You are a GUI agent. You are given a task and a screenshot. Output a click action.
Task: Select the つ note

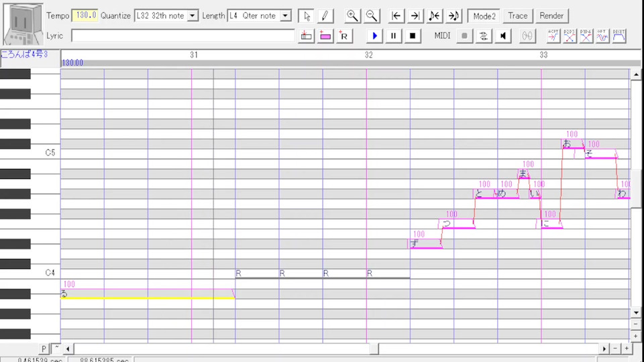[x=458, y=224]
